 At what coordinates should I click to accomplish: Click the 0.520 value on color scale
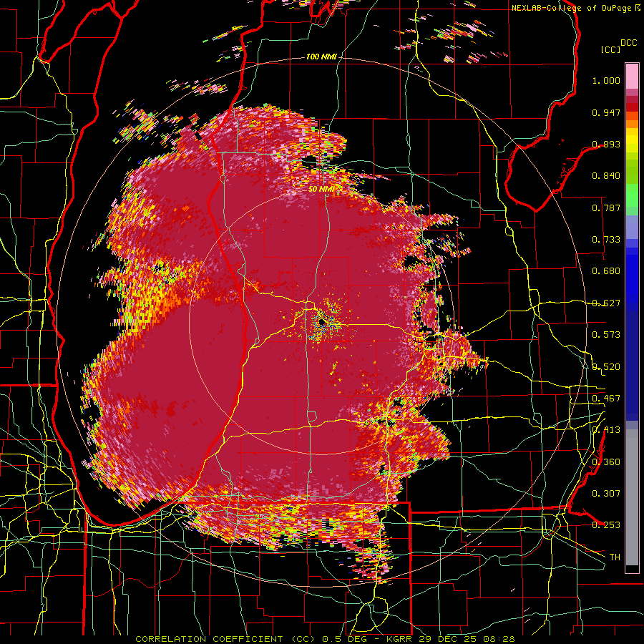point(606,367)
